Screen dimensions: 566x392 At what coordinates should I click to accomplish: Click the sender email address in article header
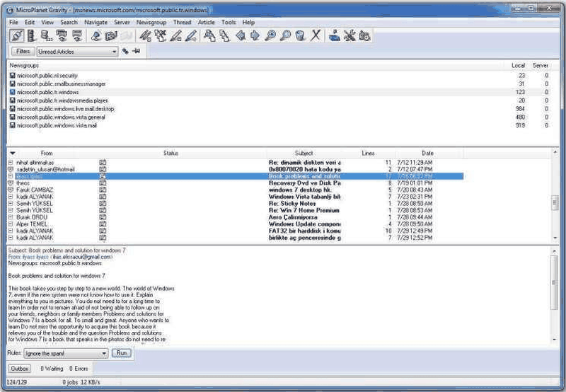pyautogui.click(x=81, y=257)
